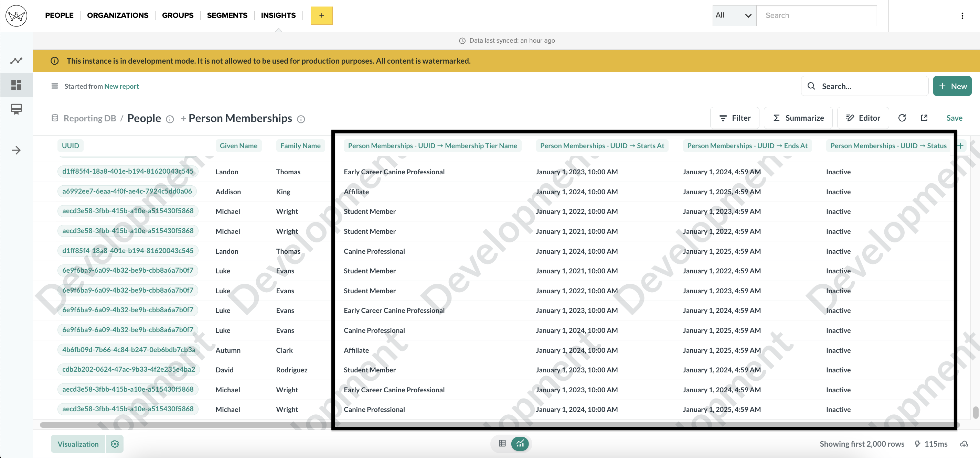This screenshot has height=458, width=980.
Task: Open the dashboard grid sidebar icon
Action: (17, 85)
